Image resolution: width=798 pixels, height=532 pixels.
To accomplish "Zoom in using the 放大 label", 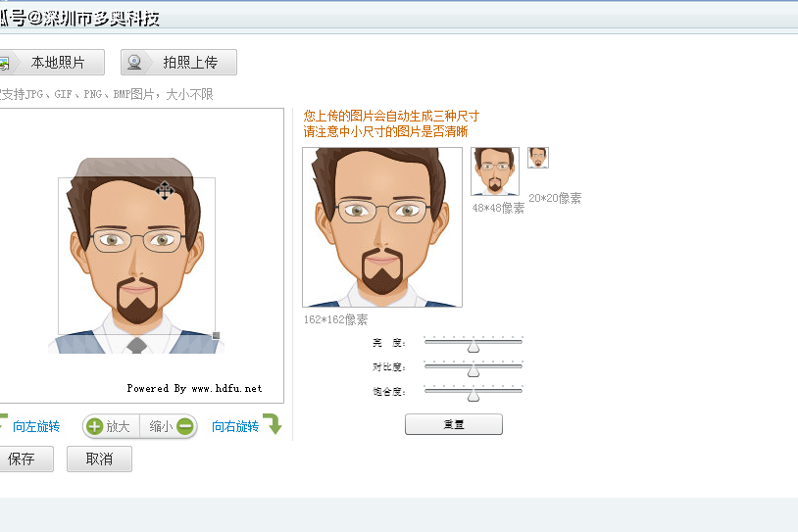I will [118, 426].
